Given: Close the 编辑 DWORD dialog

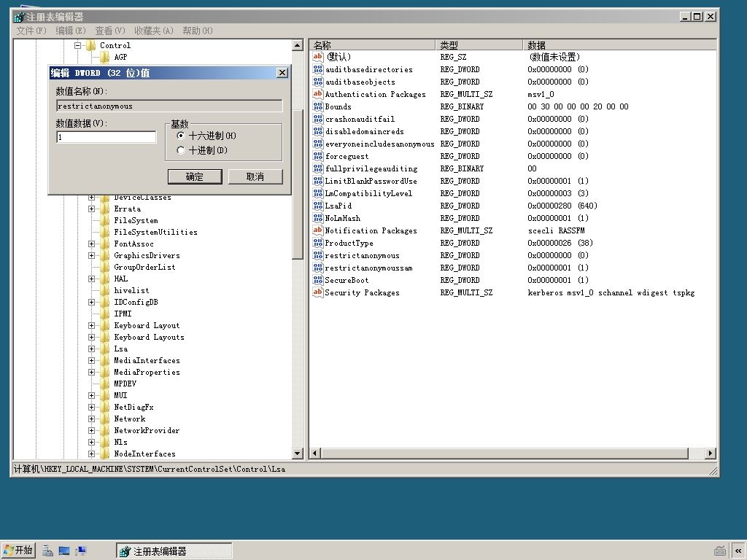Looking at the screenshot, I should pos(282,73).
